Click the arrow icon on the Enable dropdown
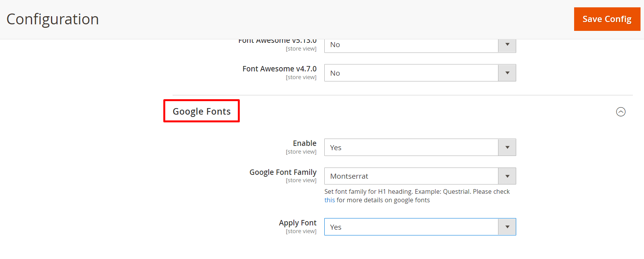The width and height of the screenshot is (644, 259). [507, 147]
